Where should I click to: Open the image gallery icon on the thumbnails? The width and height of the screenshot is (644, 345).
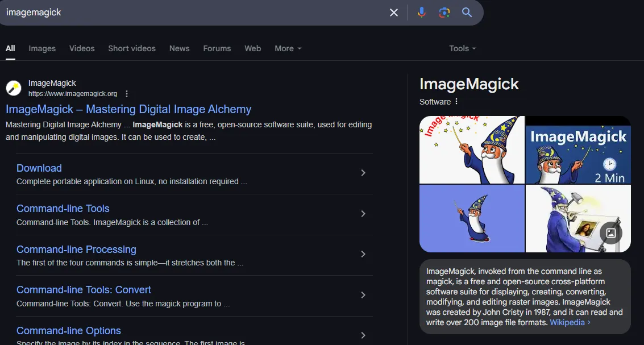pyautogui.click(x=611, y=233)
